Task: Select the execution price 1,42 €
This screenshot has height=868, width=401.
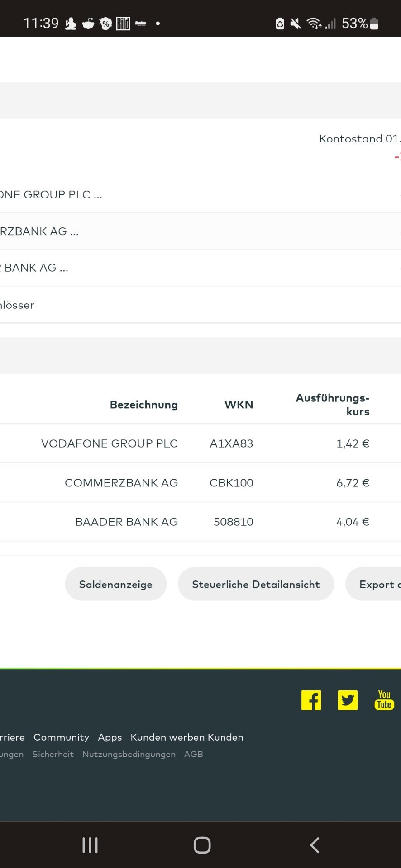Action: pos(353,443)
